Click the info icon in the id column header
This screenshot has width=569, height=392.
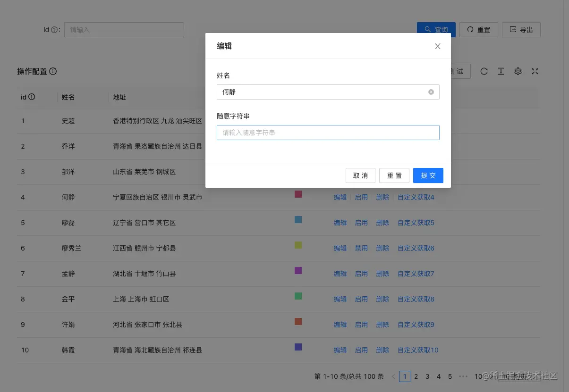point(32,97)
